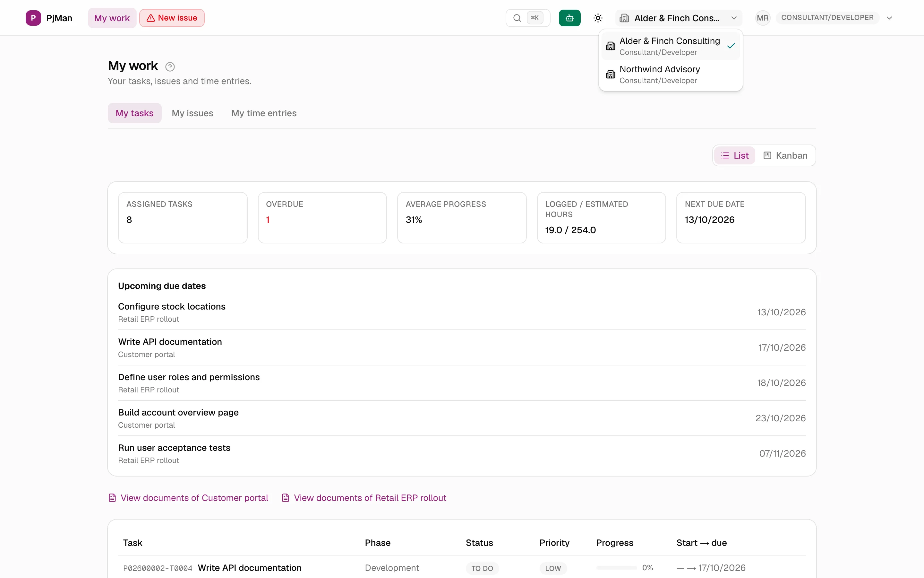The height and width of the screenshot is (578, 924).
Task: Click the document icon before Retail ERP rollout link
Action: point(285,498)
